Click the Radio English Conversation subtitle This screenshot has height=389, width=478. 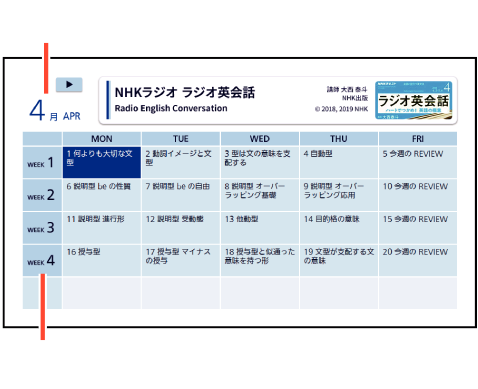coord(171,108)
